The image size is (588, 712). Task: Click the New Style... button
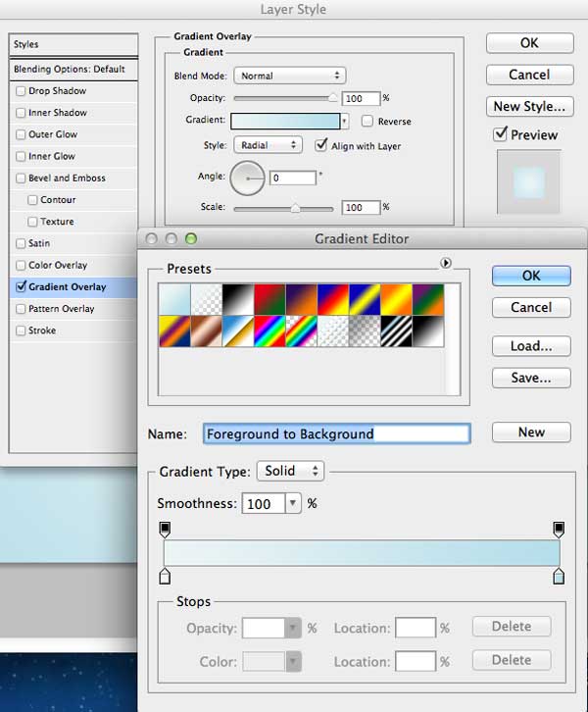[x=529, y=106]
